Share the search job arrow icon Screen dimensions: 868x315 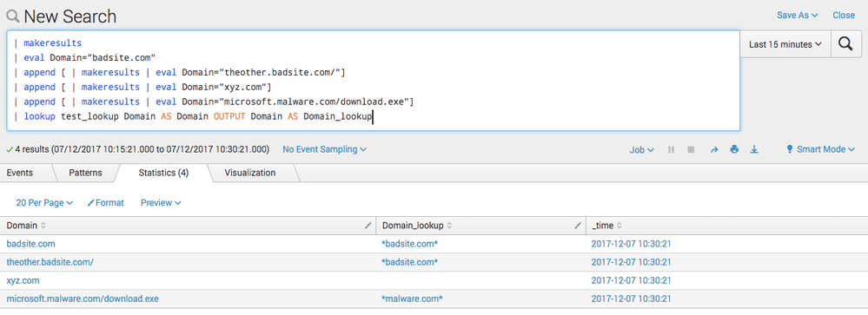pos(714,150)
